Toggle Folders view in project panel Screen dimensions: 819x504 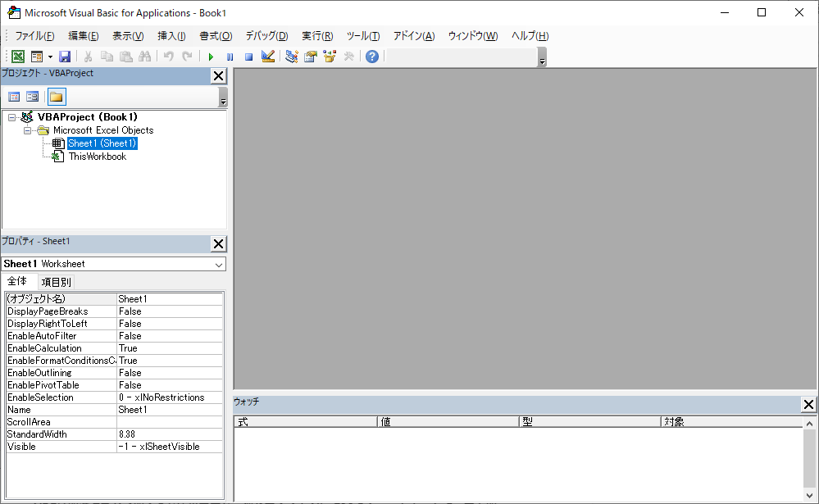point(57,97)
